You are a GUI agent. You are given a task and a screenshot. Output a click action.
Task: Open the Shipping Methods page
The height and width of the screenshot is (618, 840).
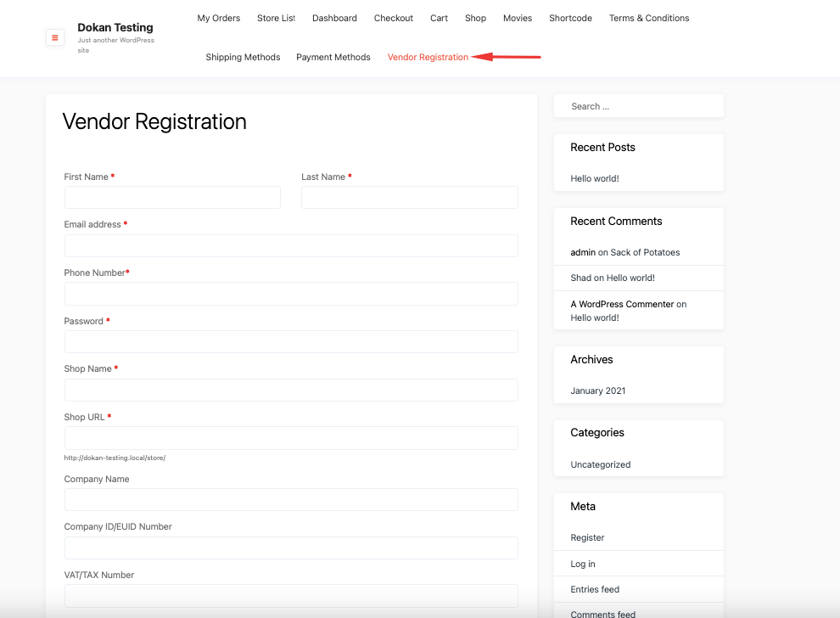click(243, 57)
